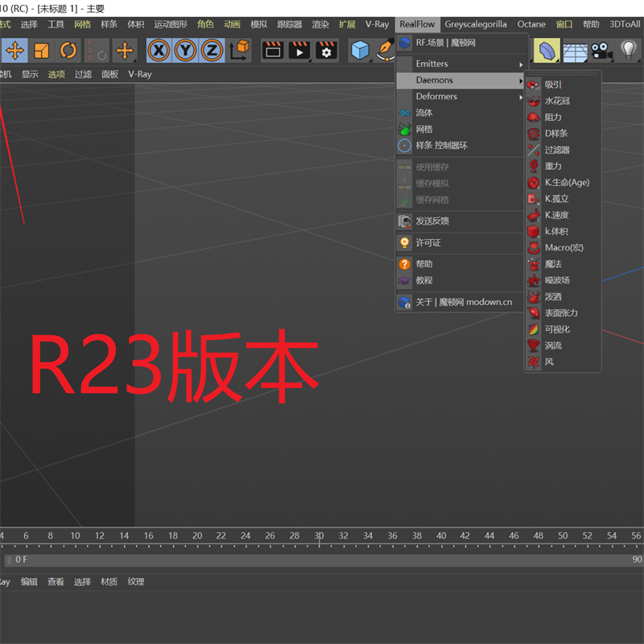Open viewport 面板 menu
Image resolution: width=644 pixels, height=644 pixels.
(110, 74)
